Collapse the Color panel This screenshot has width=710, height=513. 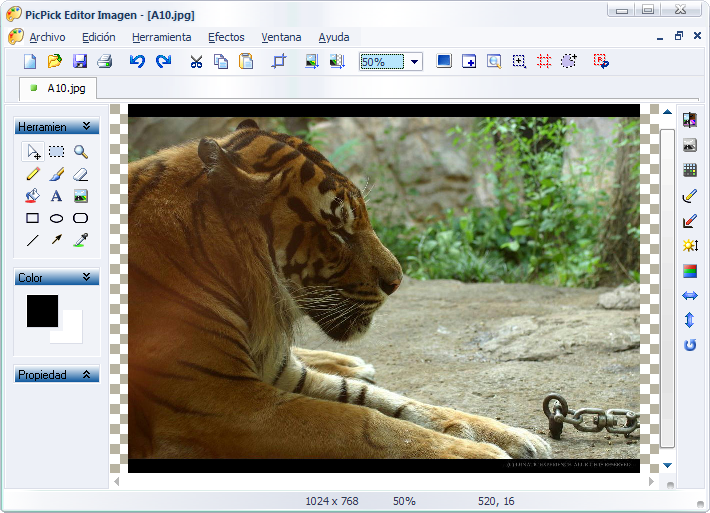(87, 277)
